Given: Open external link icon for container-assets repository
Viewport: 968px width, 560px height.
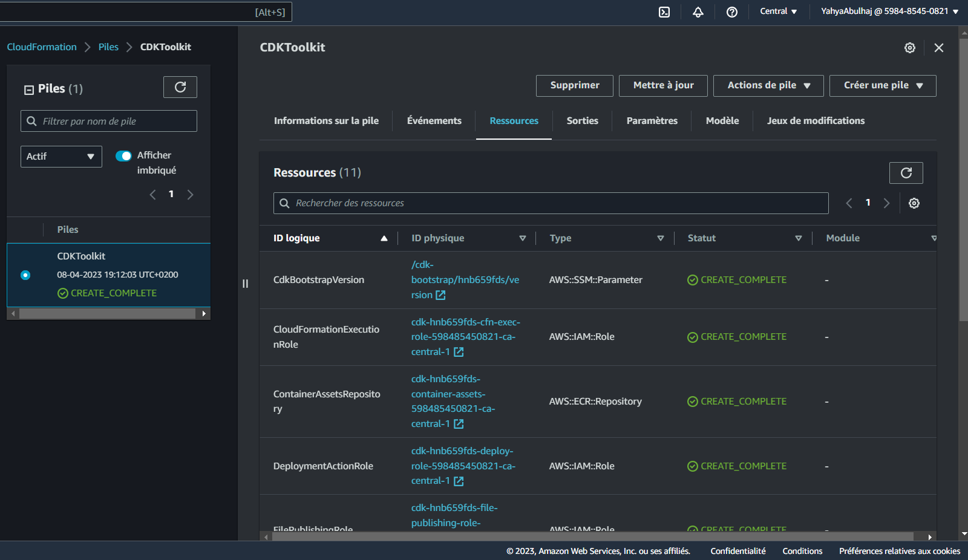Looking at the screenshot, I should coord(459,424).
